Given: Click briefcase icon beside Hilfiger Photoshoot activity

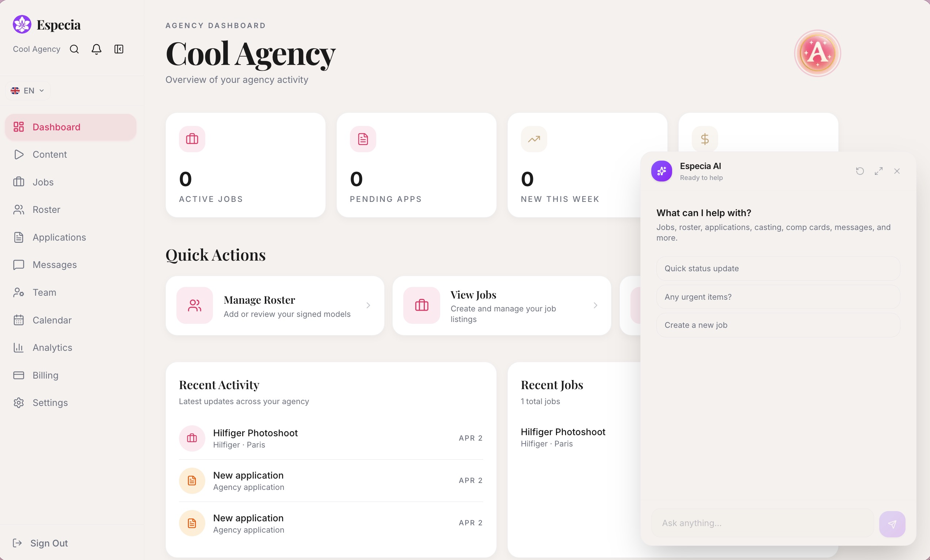Looking at the screenshot, I should [192, 438].
